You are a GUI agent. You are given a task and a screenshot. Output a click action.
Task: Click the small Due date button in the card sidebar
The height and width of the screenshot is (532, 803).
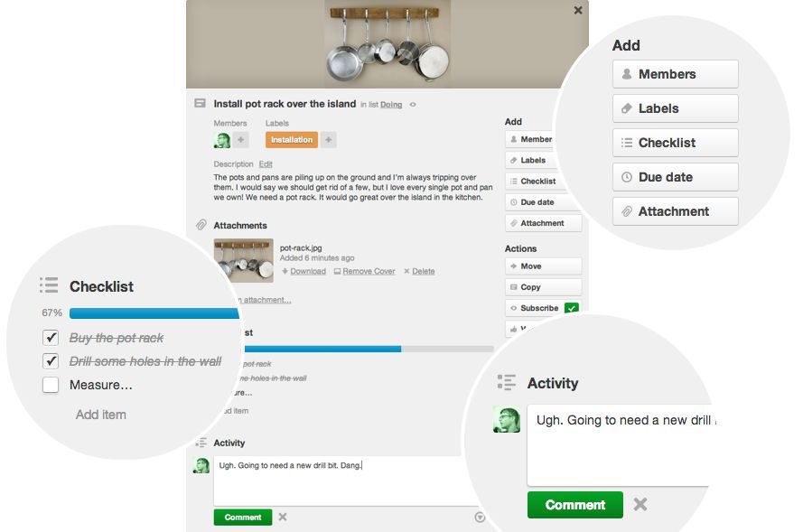[x=543, y=202]
